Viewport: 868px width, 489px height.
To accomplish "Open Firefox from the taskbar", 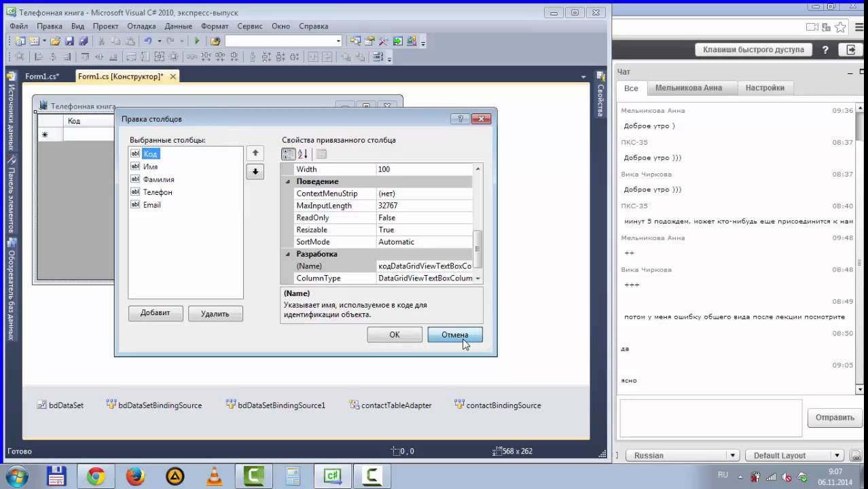I will point(135,477).
